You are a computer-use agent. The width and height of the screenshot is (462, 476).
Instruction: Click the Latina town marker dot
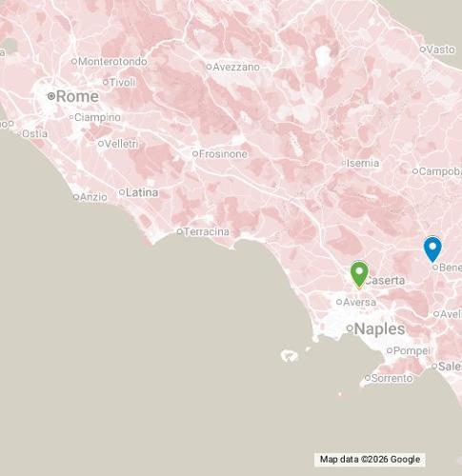pyautogui.click(x=122, y=192)
